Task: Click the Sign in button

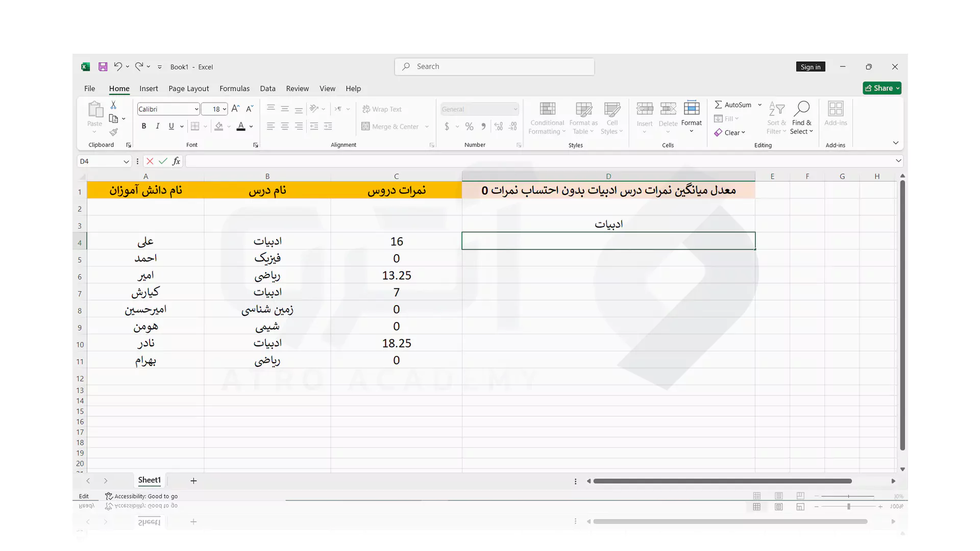Action: pyautogui.click(x=811, y=67)
